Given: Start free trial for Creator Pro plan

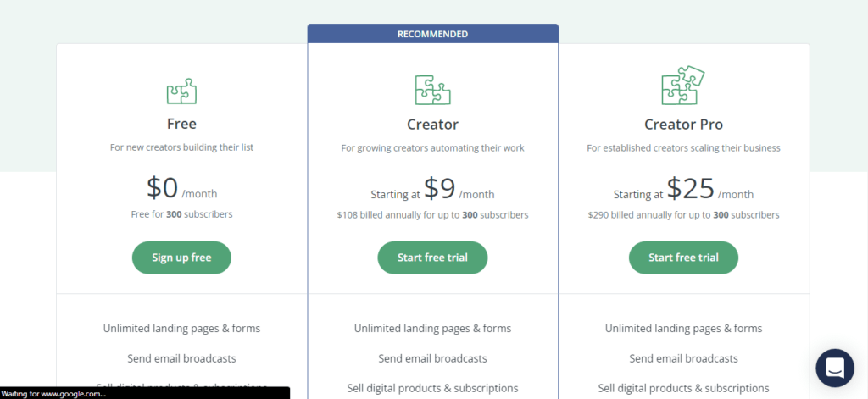Looking at the screenshot, I should coord(683,258).
